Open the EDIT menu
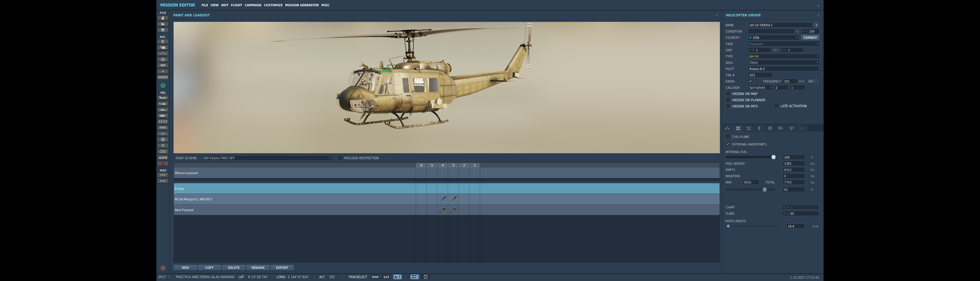980x281 pixels. 225,5
